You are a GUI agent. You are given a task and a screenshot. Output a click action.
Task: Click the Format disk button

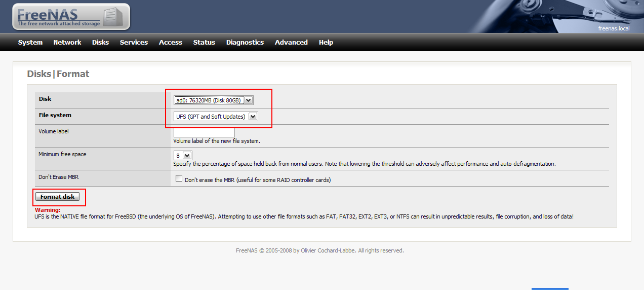click(x=58, y=197)
